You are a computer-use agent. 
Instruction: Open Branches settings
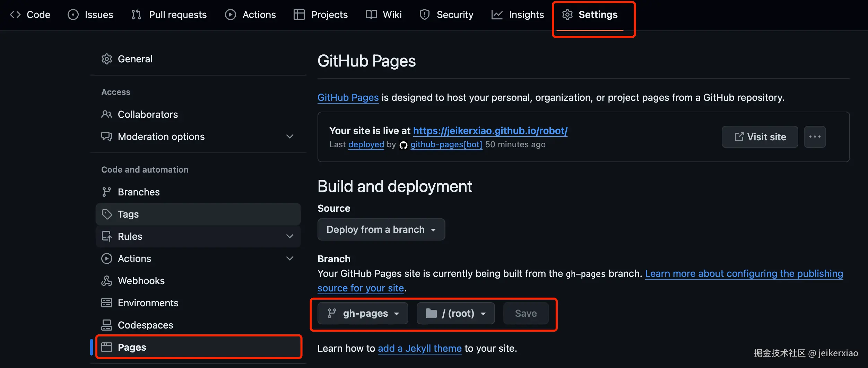pos(198,192)
